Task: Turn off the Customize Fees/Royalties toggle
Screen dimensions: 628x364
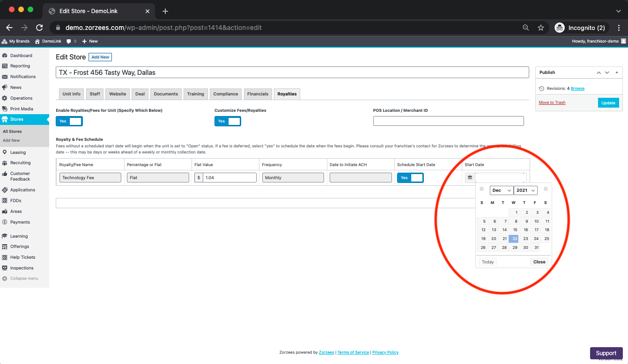Action: pyautogui.click(x=228, y=121)
